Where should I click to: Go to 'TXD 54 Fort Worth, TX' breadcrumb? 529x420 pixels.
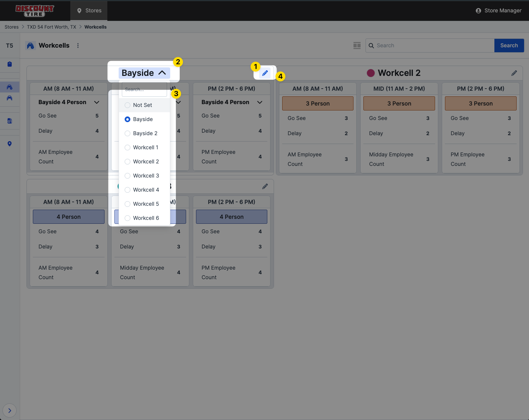[52, 27]
